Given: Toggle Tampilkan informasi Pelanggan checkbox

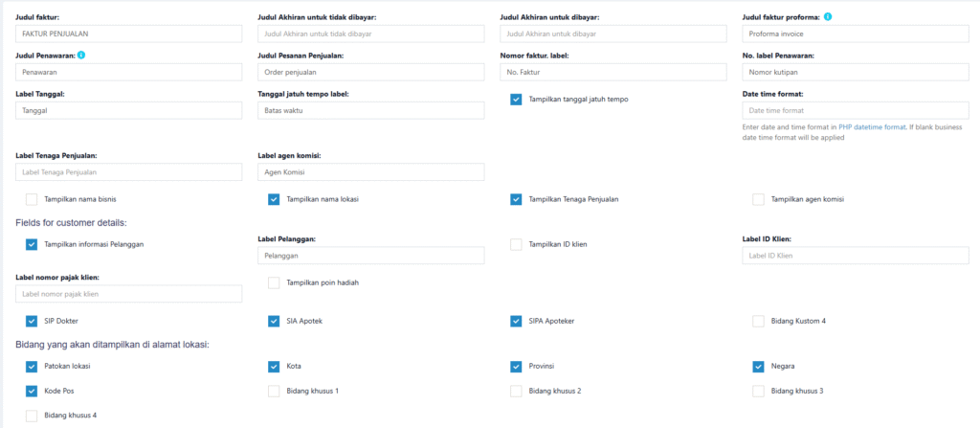Looking at the screenshot, I should pos(32,244).
